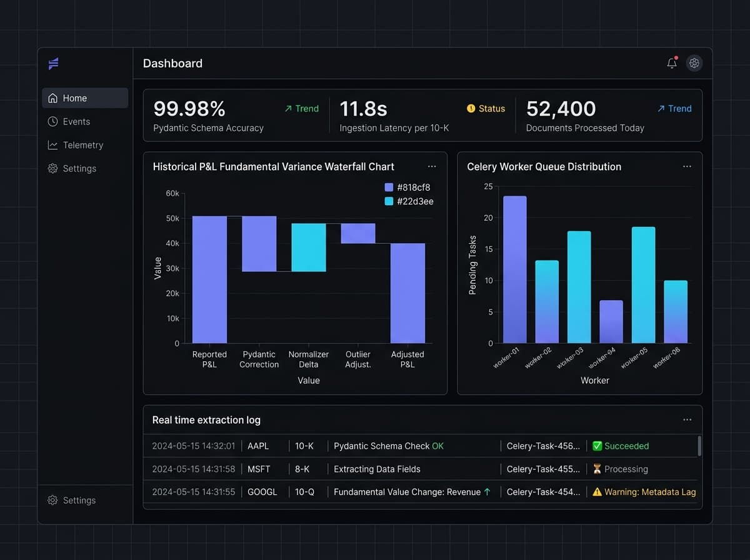This screenshot has height=560, width=750.
Task: Click the Outlier Adjust. bar
Action: pos(358,234)
